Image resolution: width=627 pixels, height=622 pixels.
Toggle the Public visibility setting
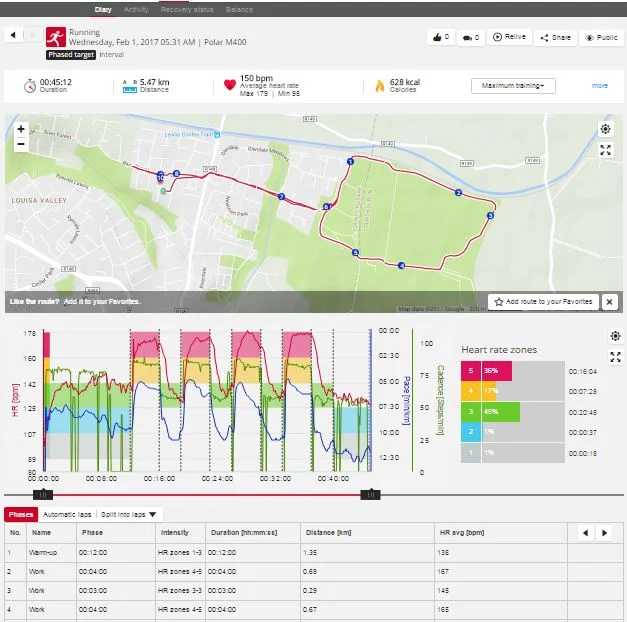coord(600,37)
